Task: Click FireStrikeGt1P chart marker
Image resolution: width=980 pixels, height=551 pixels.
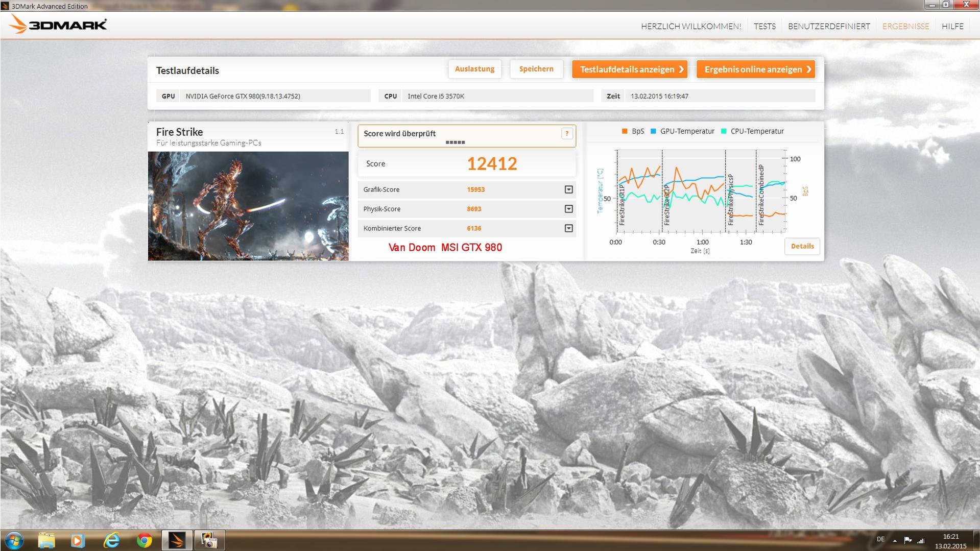Action: point(622,205)
